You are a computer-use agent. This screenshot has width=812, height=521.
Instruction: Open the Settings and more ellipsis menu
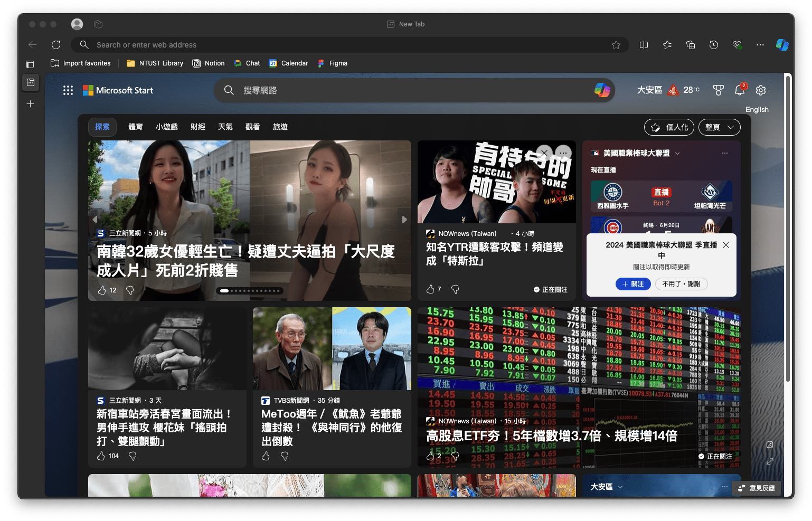760,45
